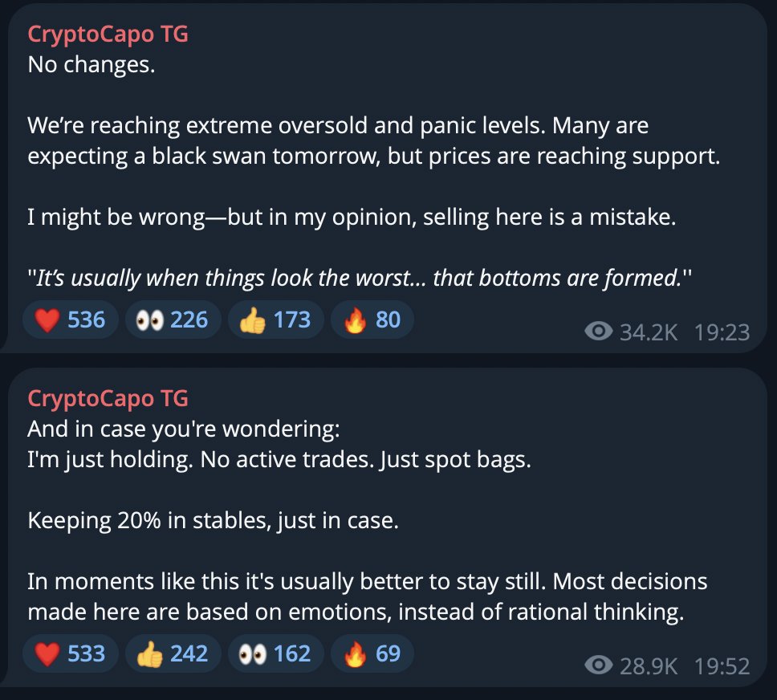The width and height of the screenshot is (777, 700).
Task: Open CryptoCapo TG sender name on second message
Action: (x=108, y=399)
